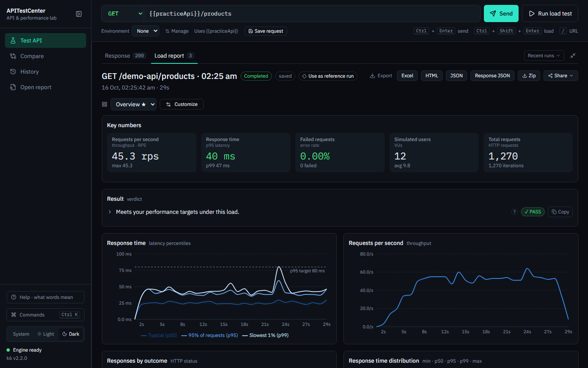The width and height of the screenshot is (588, 368).
Task: Open the Share dropdown
Action: pyautogui.click(x=561, y=76)
